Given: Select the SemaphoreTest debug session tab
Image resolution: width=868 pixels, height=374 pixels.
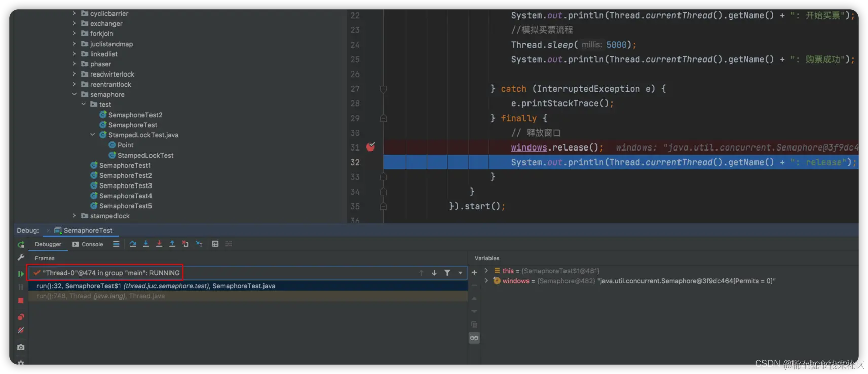Looking at the screenshot, I should 83,230.
